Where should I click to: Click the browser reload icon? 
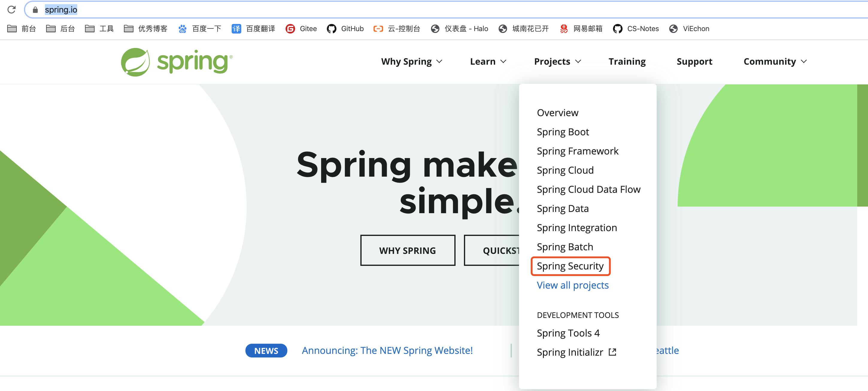click(11, 10)
